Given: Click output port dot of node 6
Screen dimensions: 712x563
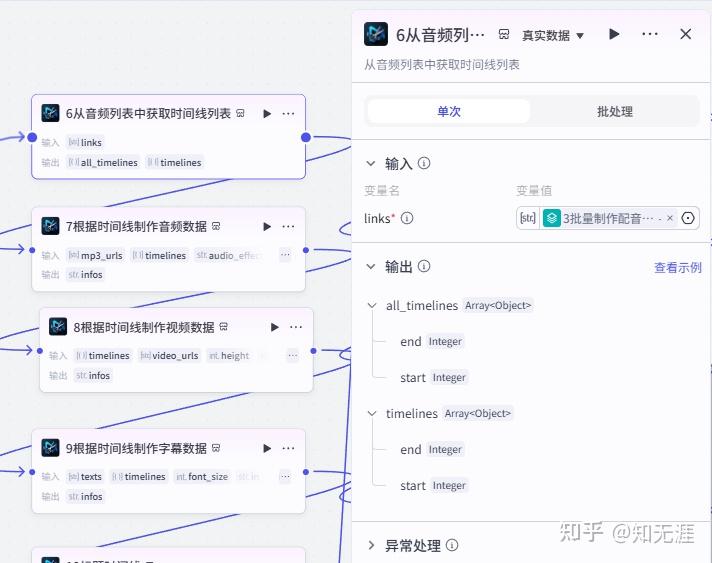Looking at the screenshot, I should point(306,137).
